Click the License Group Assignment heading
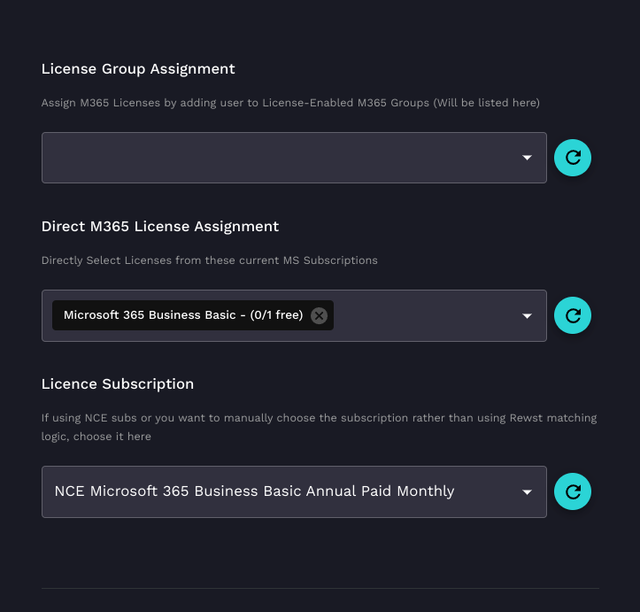 pyautogui.click(x=138, y=69)
